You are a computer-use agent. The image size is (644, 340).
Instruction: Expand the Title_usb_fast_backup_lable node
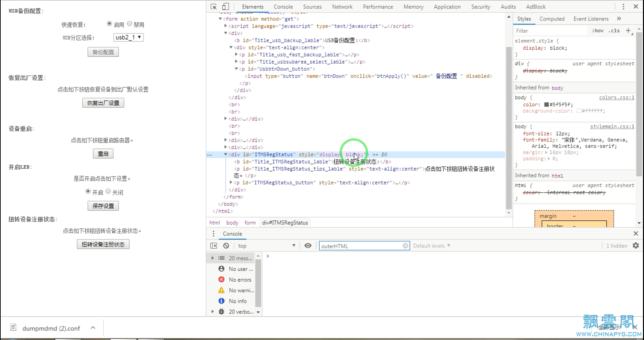click(x=236, y=54)
